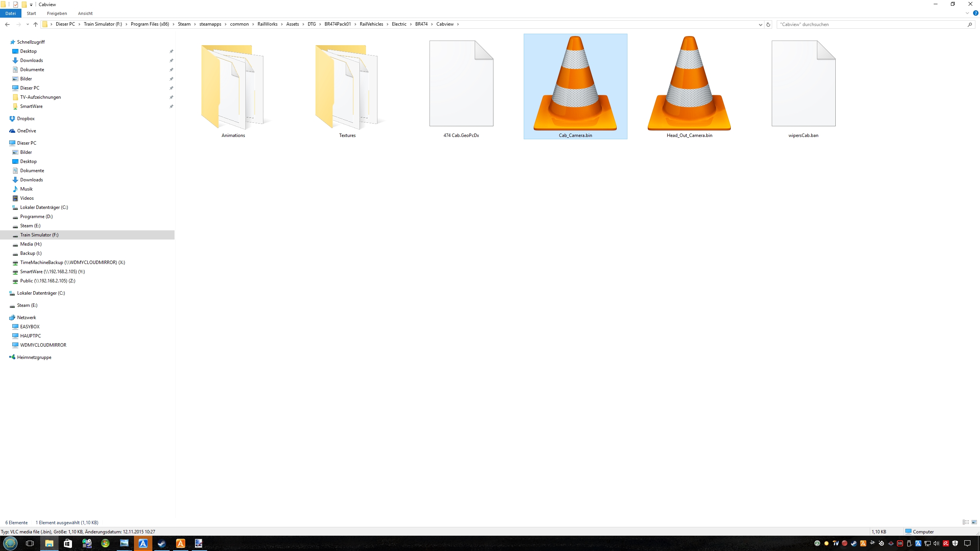Click the Cabview search field
The image size is (980, 551).
point(869,24)
